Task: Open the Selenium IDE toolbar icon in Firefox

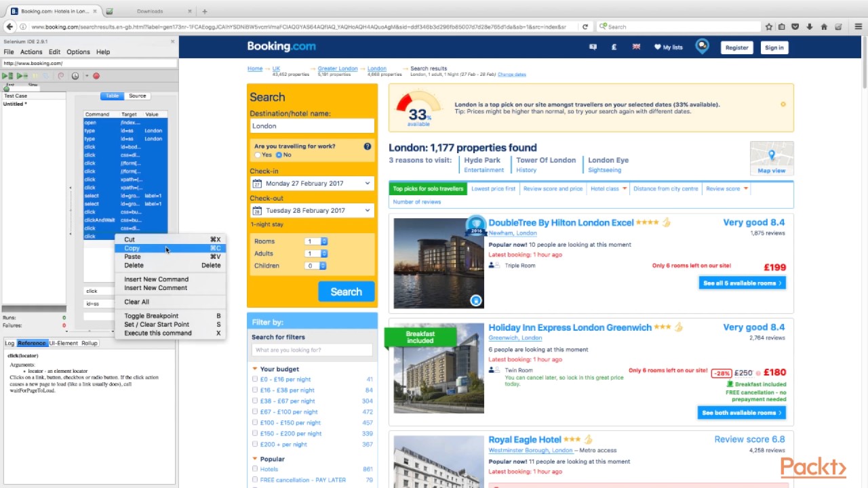Action: click(x=839, y=27)
